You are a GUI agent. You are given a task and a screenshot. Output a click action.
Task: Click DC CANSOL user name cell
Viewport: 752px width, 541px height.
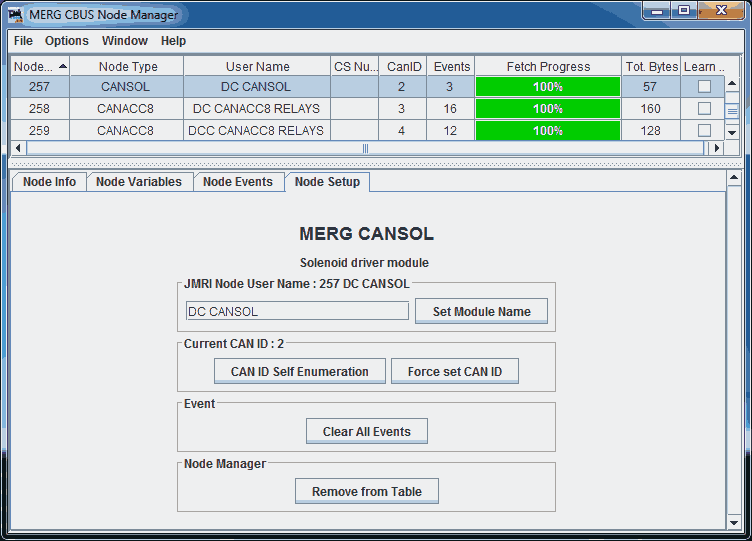pyautogui.click(x=257, y=87)
